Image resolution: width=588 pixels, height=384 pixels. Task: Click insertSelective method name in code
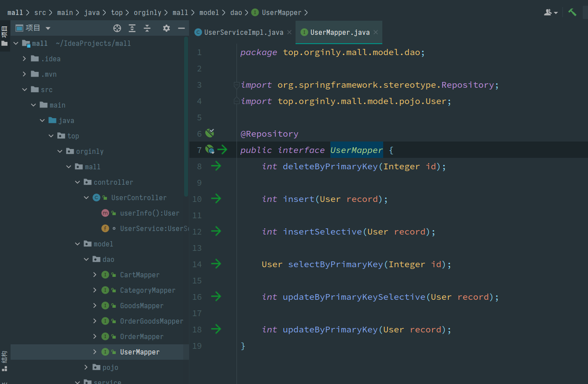[322, 231]
